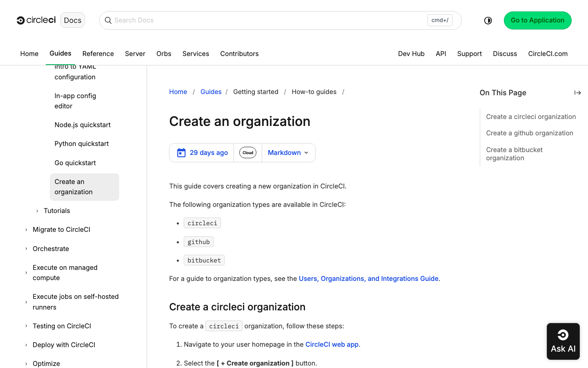Click the search magnifier icon
The image size is (588, 368).
108,20
